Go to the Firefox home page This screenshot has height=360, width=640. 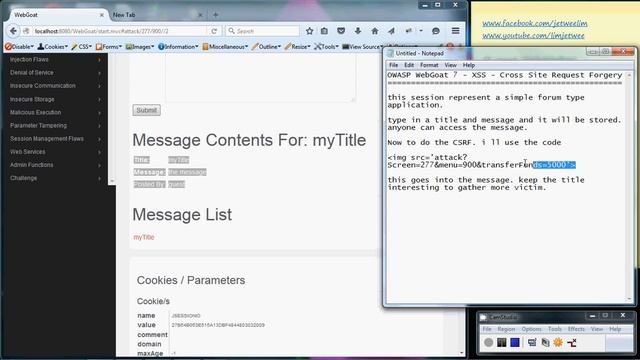coord(374,31)
